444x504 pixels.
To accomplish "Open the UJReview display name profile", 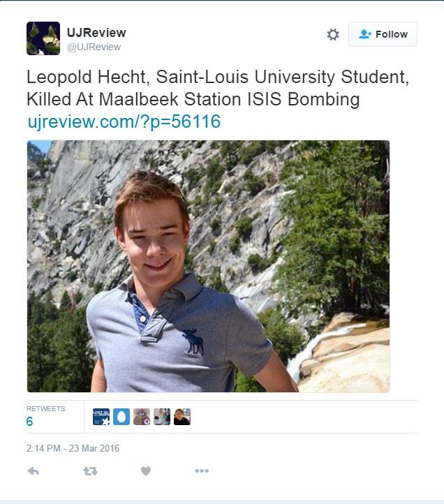I will [96, 33].
